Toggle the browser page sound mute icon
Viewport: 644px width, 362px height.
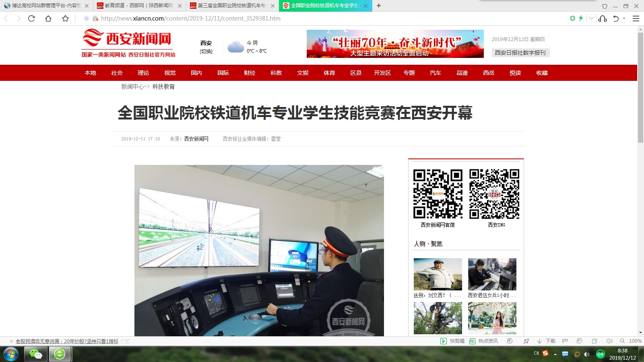tap(609, 341)
